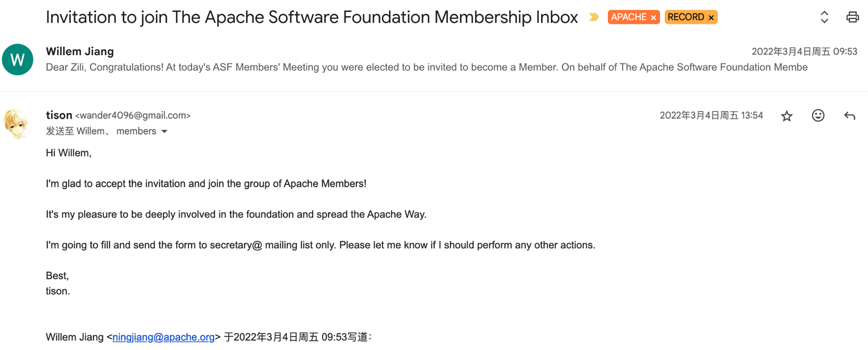Click Willem Jiang's green W avatar
Viewport: 868px width, 350px height.
18,59
